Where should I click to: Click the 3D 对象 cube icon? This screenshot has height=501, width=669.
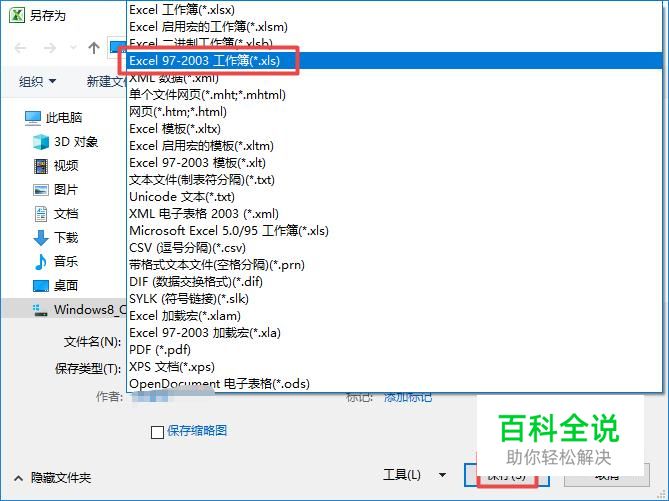tap(41, 142)
